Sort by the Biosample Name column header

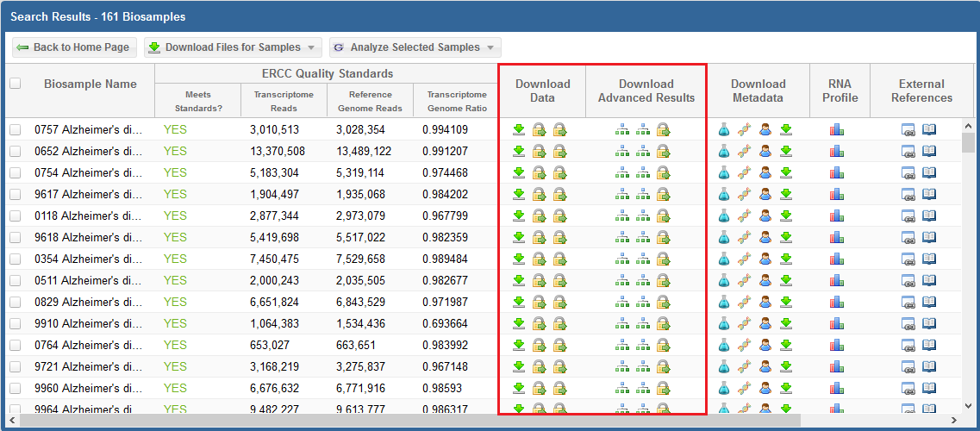(90, 84)
